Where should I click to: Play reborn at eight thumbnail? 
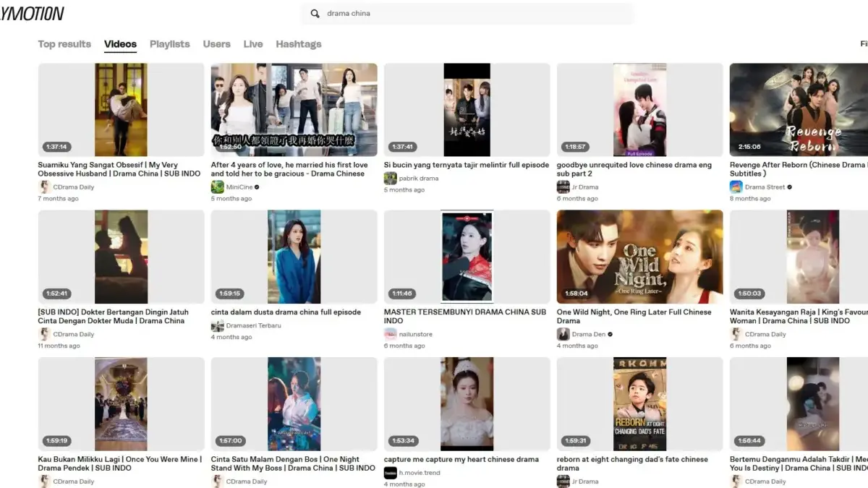click(639, 404)
